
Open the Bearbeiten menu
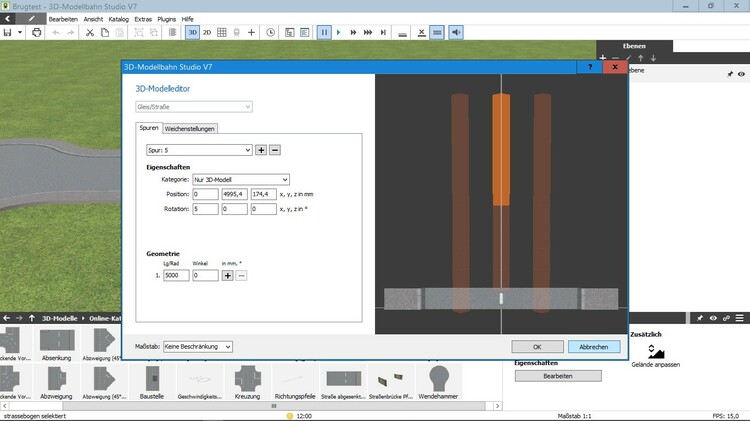pyautogui.click(x=63, y=19)
